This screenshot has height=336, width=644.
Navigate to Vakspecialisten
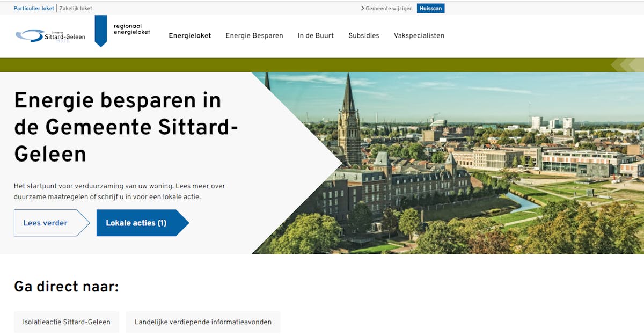click(419, 36)
